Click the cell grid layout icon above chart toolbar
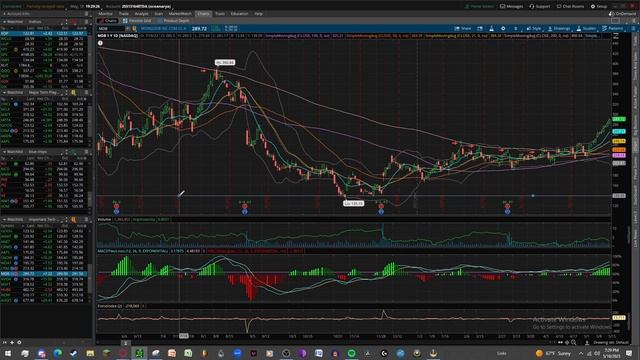 coord(615,20)
